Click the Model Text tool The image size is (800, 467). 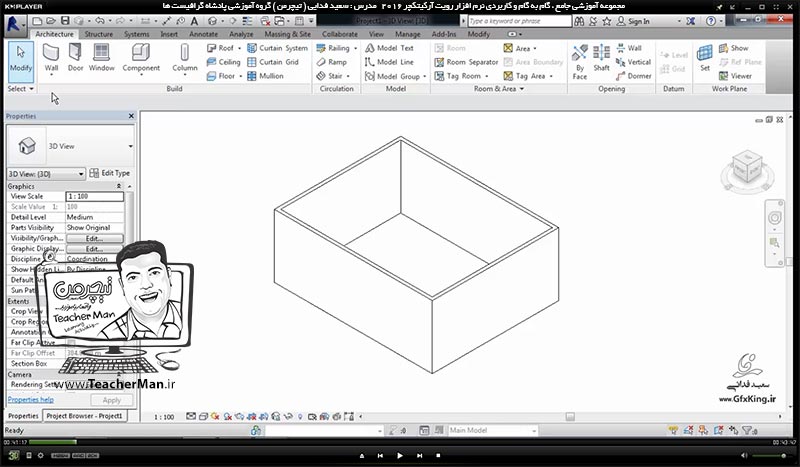pyautogui.click(x=389, y=48)
